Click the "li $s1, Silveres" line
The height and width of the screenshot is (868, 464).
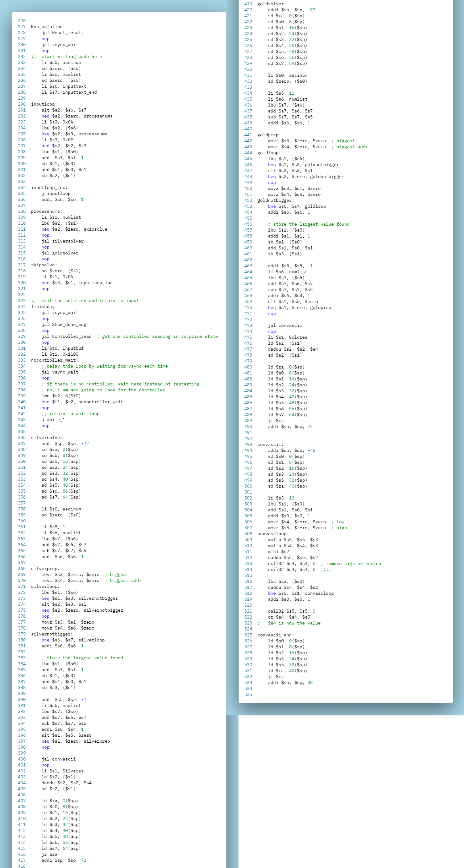[63, 771]
